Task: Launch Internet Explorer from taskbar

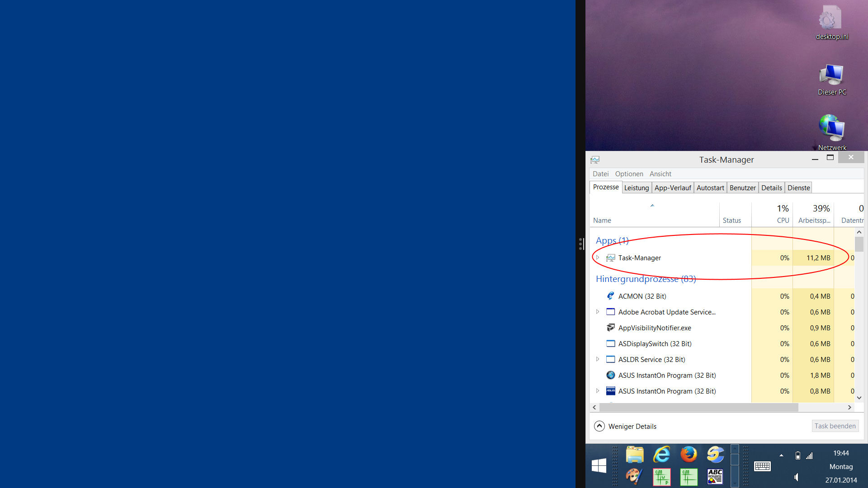Action: click(x=662, y=454)
